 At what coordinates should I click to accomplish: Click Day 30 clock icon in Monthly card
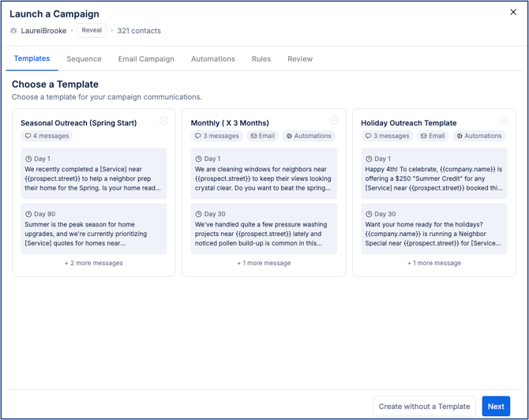pos(199,214)
